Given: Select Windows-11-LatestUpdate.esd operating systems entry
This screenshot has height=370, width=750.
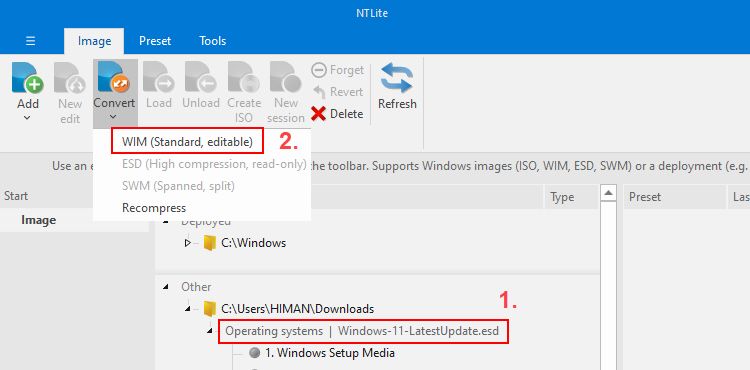Looking at the screenshot, I should [x=363, y=331].
